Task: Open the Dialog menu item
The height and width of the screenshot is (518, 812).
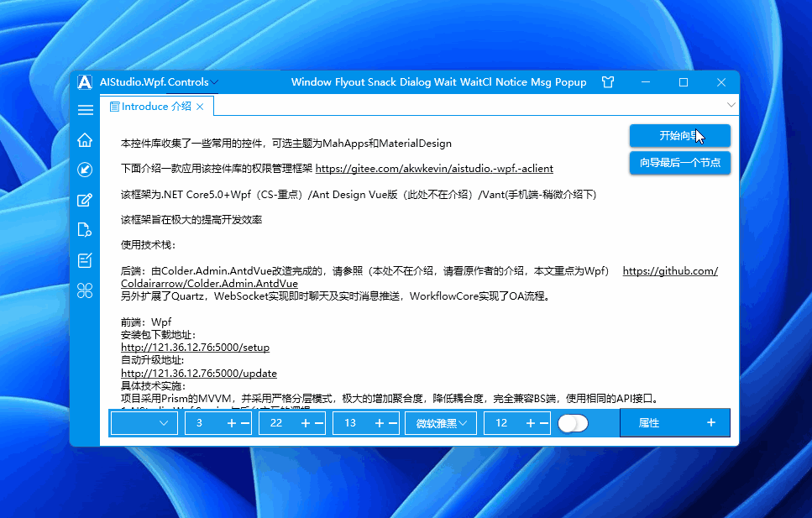Action: tap(416, 81)
